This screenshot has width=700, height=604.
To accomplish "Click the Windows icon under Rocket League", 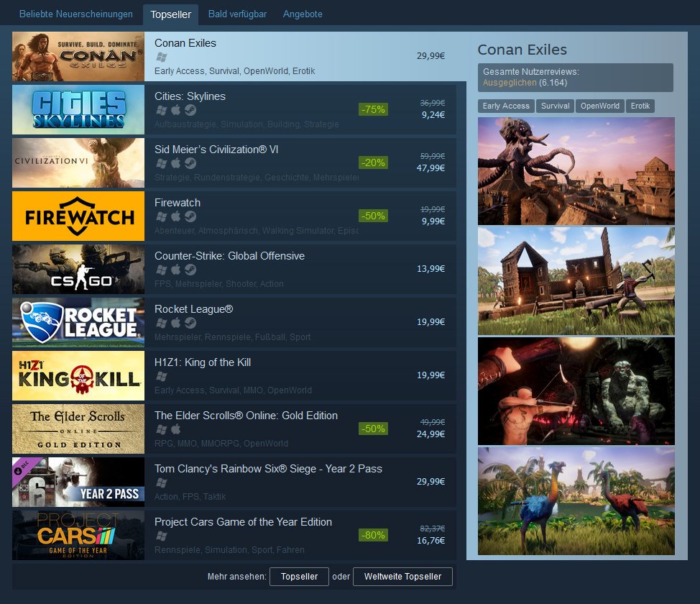I will point(162,323).
